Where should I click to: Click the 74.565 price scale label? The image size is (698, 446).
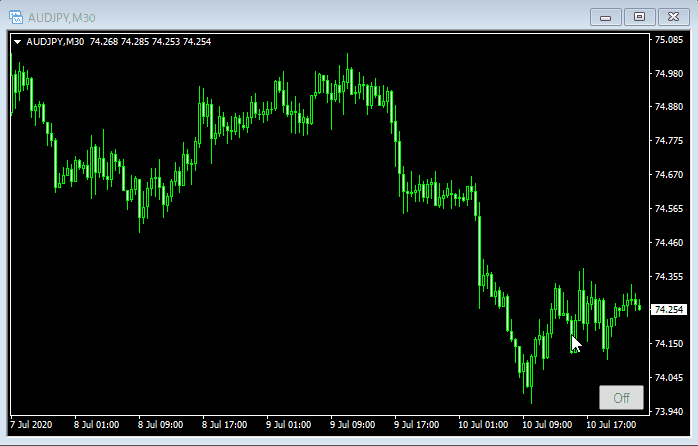(x=669, y=208)
